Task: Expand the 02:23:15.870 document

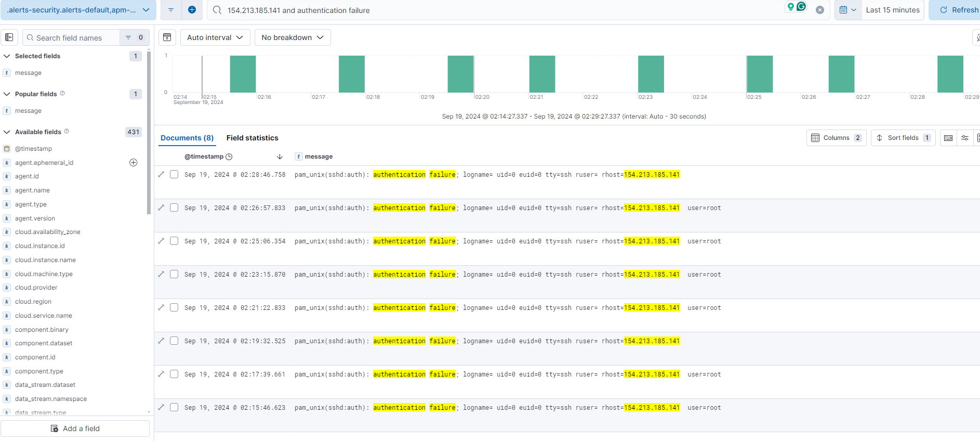Action: coord(161,274)
